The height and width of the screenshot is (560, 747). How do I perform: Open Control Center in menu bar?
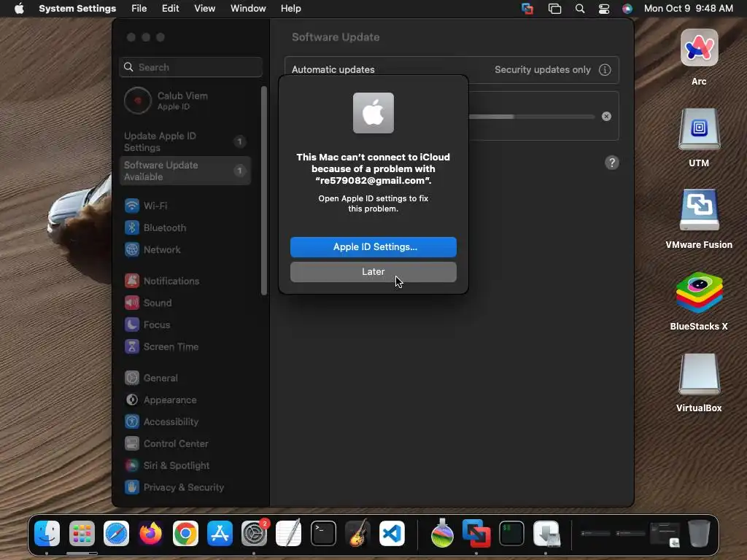[x=604, y=9]
